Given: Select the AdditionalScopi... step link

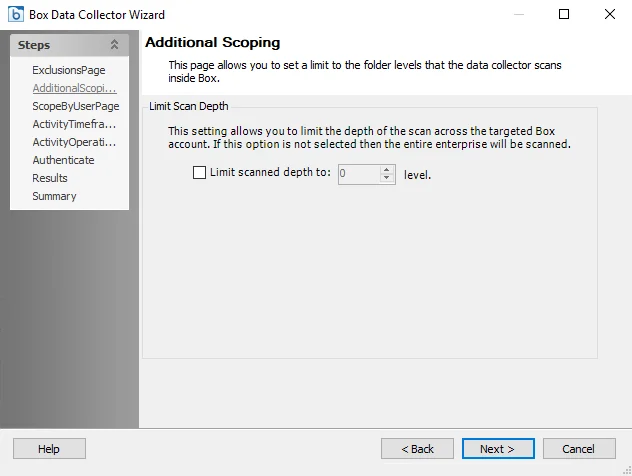Looking at the screenshot, I should pyautogui.click(x=75, y=88).
